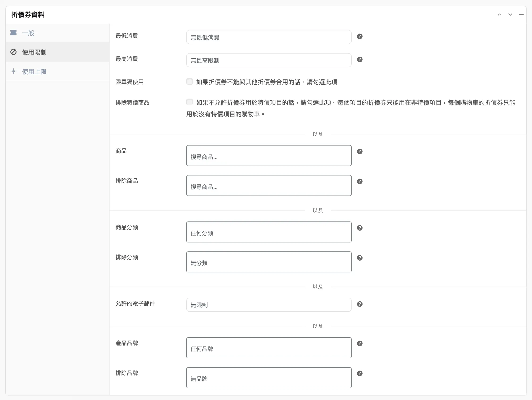The height and width of the screenshot is (400, 532).
Task: Focus the 允許的電子郵件 input field
Action: (x=269, y=305)
